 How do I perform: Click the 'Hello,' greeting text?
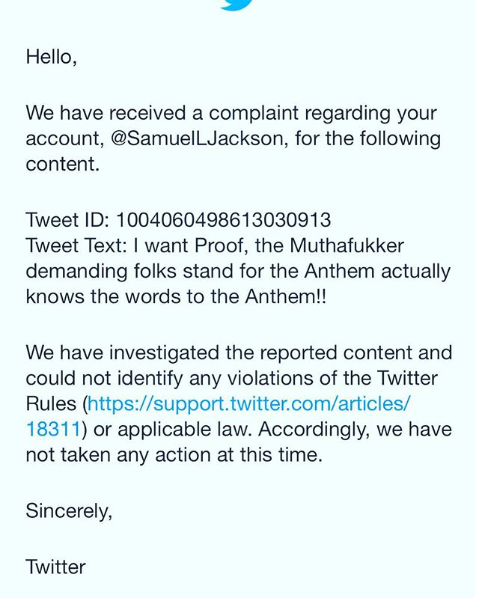(51, 57)
